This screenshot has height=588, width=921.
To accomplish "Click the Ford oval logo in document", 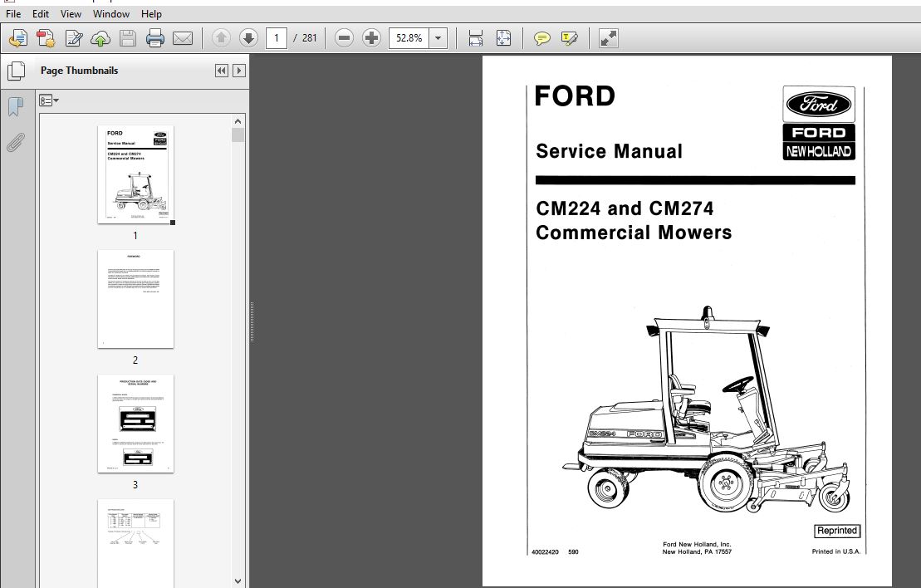I will (x=819, y=105).
